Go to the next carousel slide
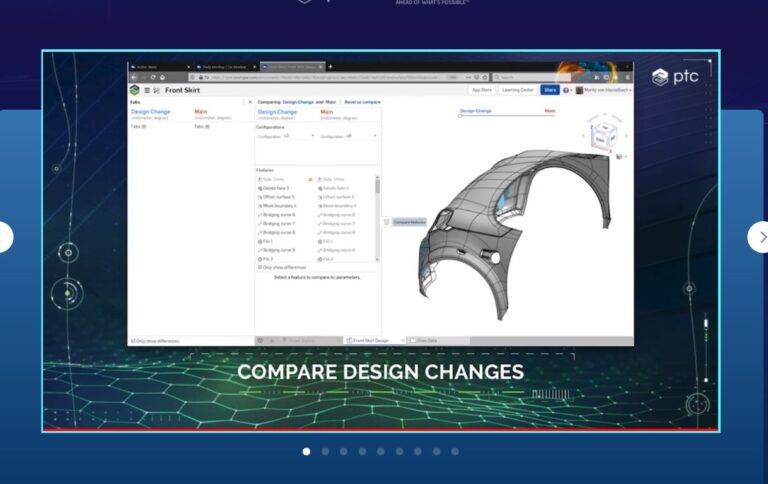 pos(759,237)
